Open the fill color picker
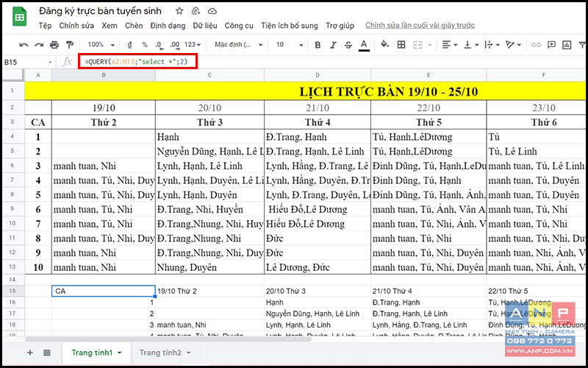Image resolution: width=588 pixels, height=368 pixels. pos(384,45)
